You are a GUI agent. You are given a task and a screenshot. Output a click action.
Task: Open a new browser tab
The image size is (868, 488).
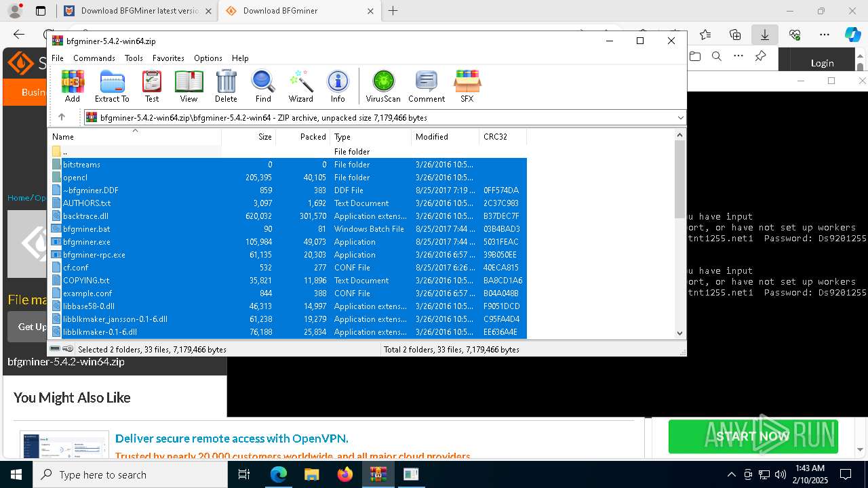(393, 11)
